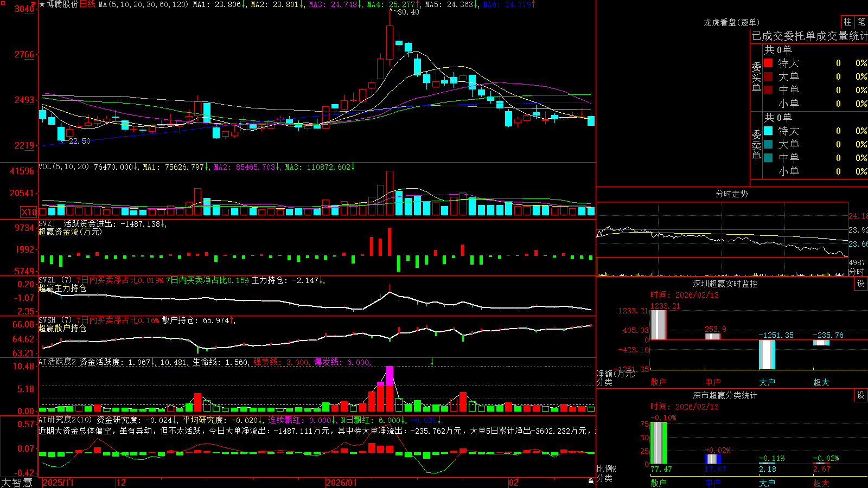Click the 22.50 low price annotation

point(79,141)
